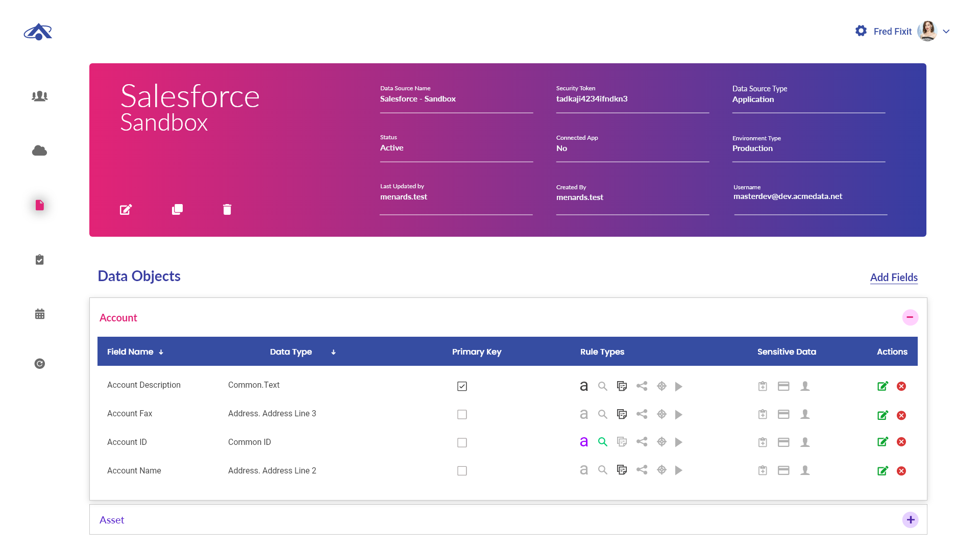
Task: Open the calendar icon in sidebar
Action: pos(39,314)
